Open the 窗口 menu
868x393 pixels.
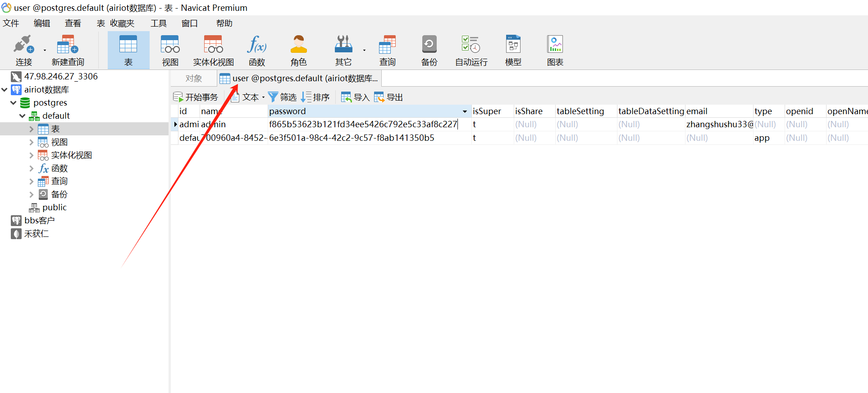click(x=190, y=23)
